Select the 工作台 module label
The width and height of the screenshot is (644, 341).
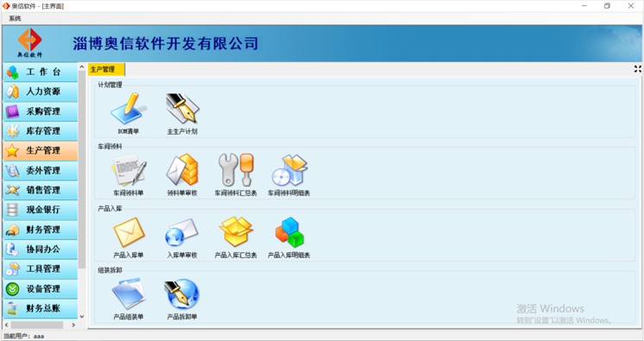(x=43, y=73)
